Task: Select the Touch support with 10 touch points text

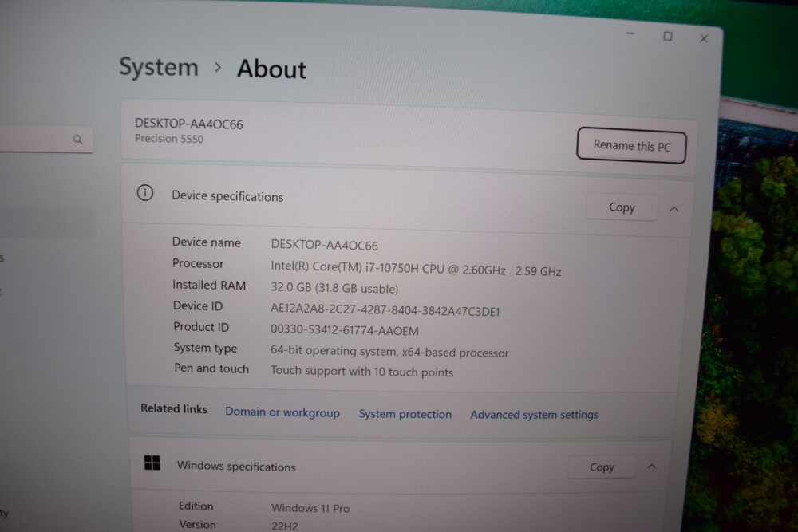Action: pyautogui.click(x=361, y=371)
